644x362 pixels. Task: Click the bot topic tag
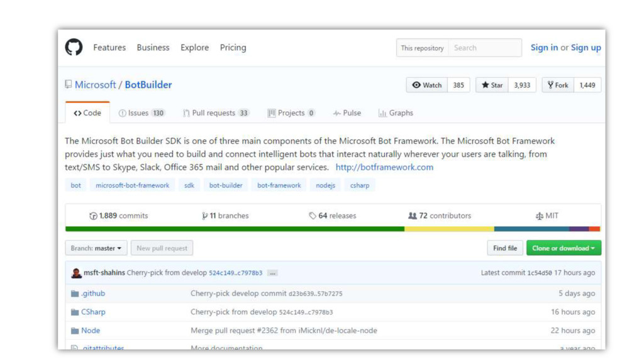click(x=75, y=185)
